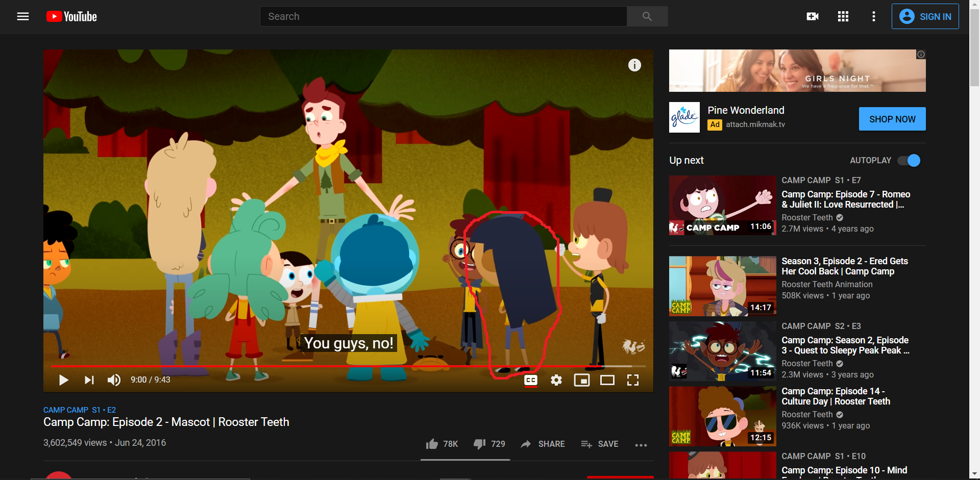Turn on closed captions
The height and width of the screenshot is (480, 980).
coord(530,380)
